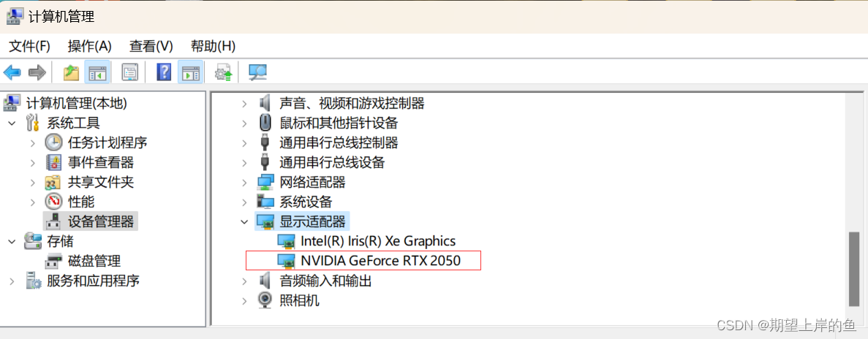The height and width of the screenshot is (339, 868).
Task: Collapse the 系统工具 tree node
Action: [12, 123]
